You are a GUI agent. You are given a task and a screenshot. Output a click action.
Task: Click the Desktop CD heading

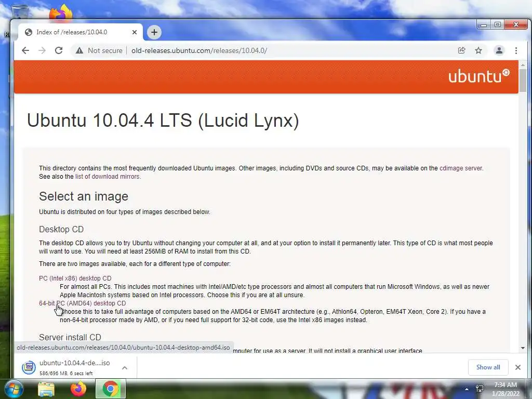61,229
